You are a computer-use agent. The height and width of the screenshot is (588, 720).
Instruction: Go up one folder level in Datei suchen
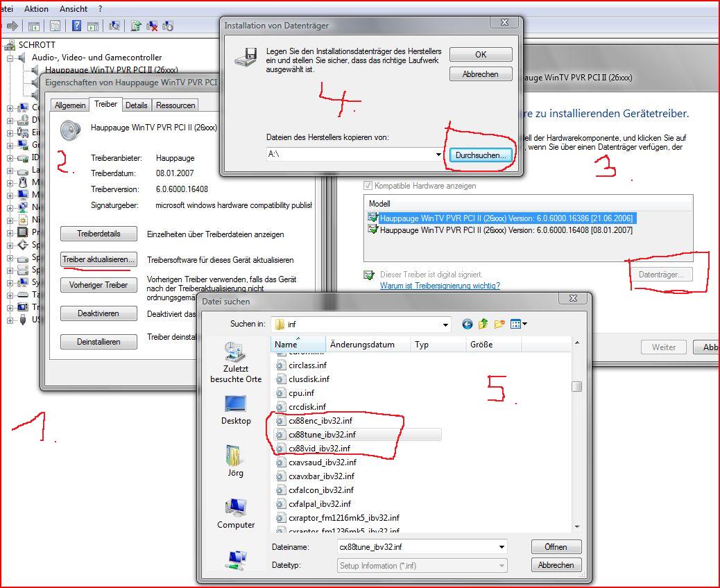[x=483, y=324]
